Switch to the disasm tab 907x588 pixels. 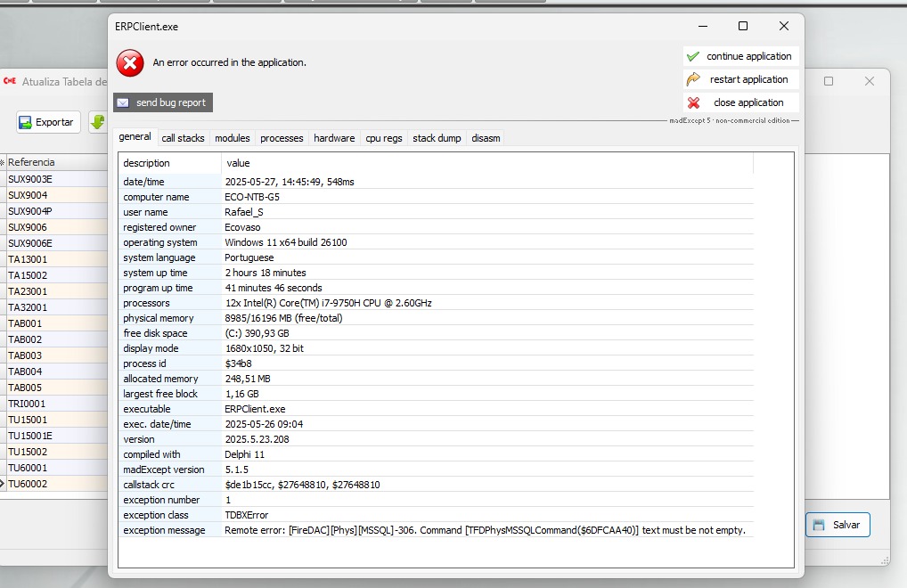(x=486, y=138)
